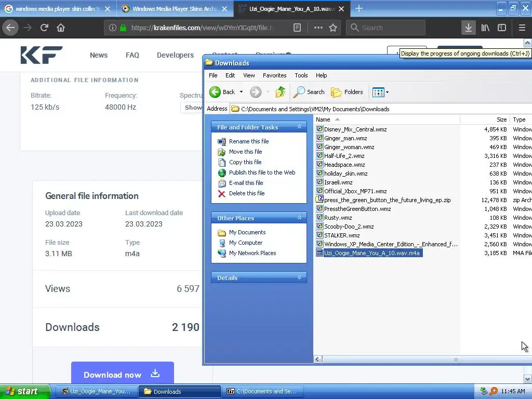The height and width of the screenshot is (399, 532).
Task: Toggle Folders pane in Explorer toolbar
Action: 347,92
